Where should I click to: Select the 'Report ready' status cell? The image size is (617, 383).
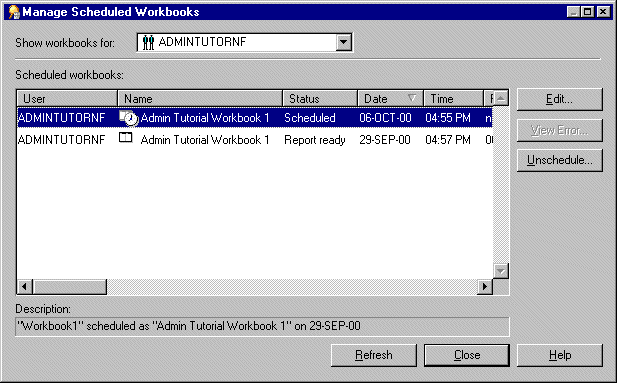(315, 140)
